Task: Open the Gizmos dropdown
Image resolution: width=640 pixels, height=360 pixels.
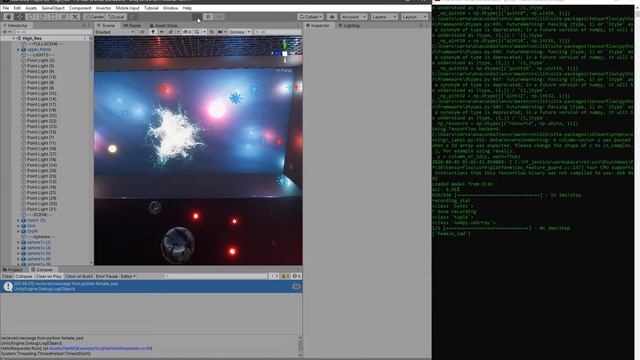Action: point(239,32)
